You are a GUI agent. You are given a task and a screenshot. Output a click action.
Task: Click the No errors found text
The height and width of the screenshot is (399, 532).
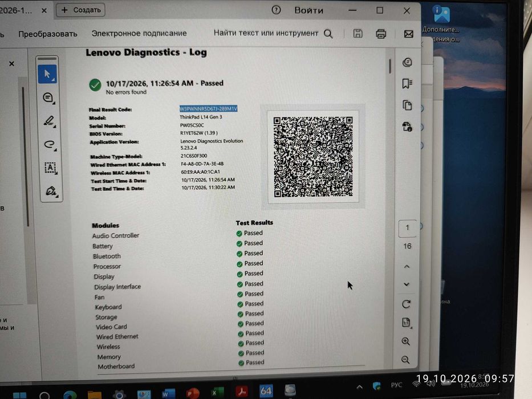[x=126, y=92]
